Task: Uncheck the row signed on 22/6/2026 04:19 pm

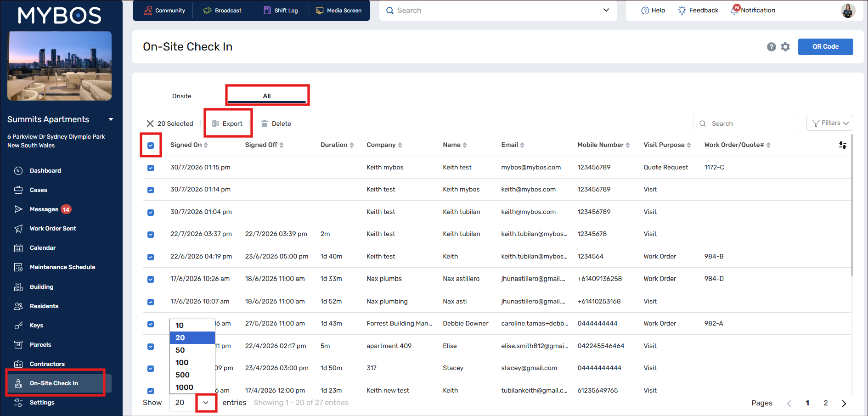Action: point(151,257)
